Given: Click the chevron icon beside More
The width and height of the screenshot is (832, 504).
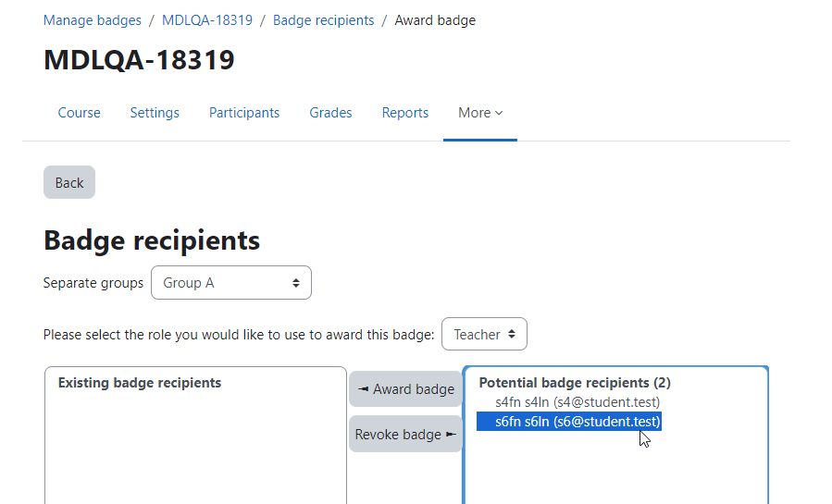Looking at the screenshot, I should (x=499, y=113).
